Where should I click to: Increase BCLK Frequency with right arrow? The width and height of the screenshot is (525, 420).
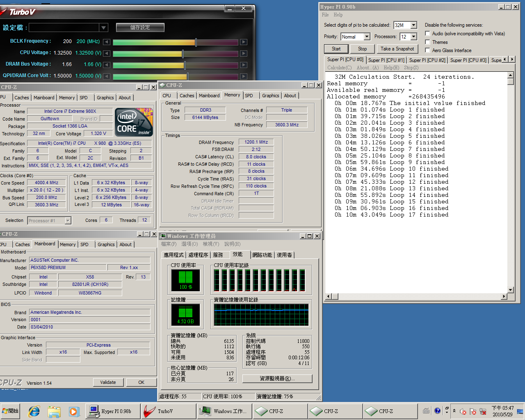tap(244, 42)
